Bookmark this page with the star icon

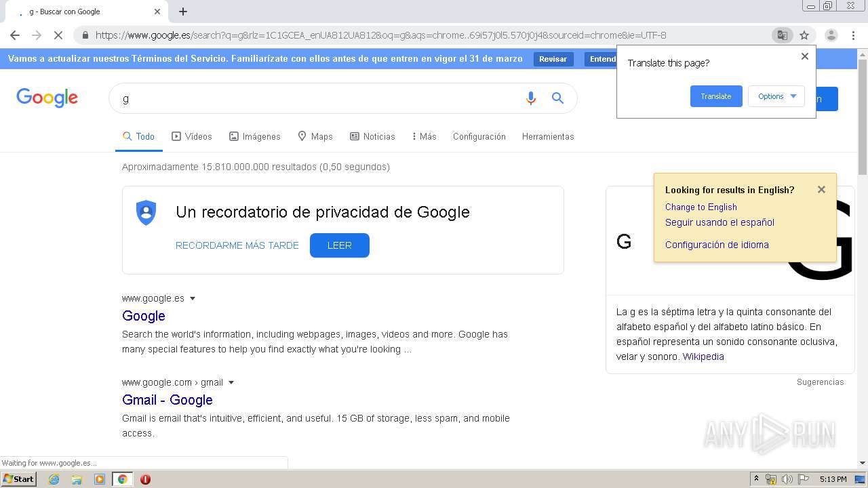point(804,35)
